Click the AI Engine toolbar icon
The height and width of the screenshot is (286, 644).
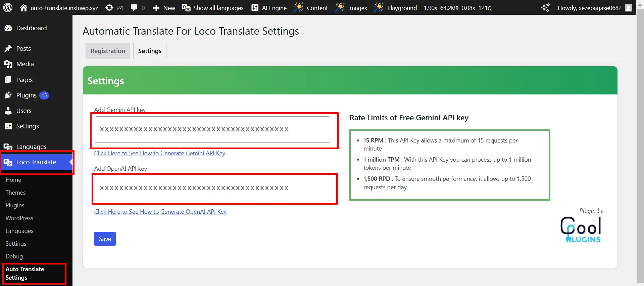pyautogui.click(x=255, y=8)
